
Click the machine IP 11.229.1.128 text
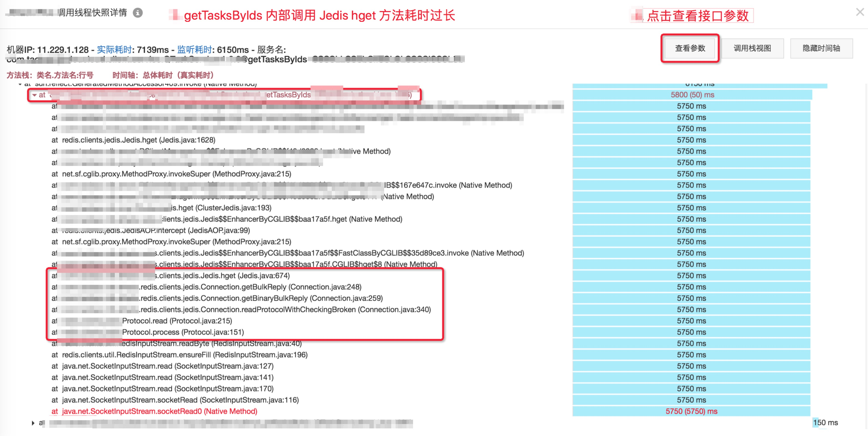point(63,50)
